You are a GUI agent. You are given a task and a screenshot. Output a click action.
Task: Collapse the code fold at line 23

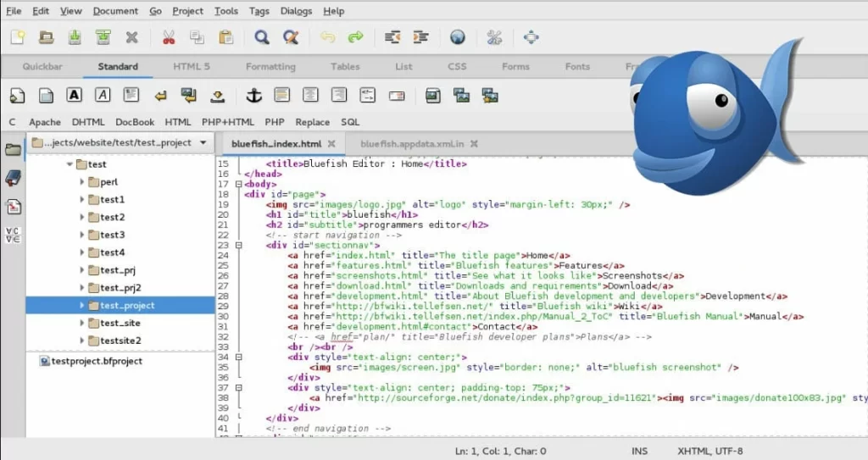tap(238, 245)
